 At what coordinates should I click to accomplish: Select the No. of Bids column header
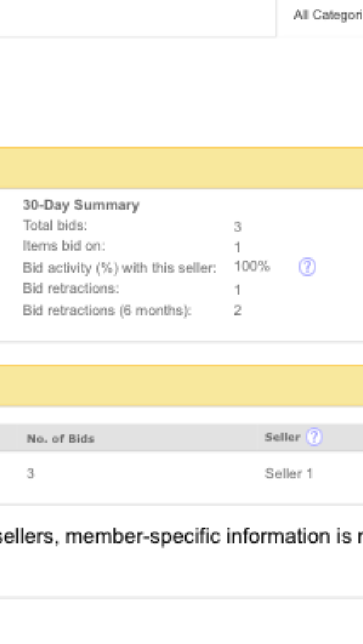[x=61, y=439]
